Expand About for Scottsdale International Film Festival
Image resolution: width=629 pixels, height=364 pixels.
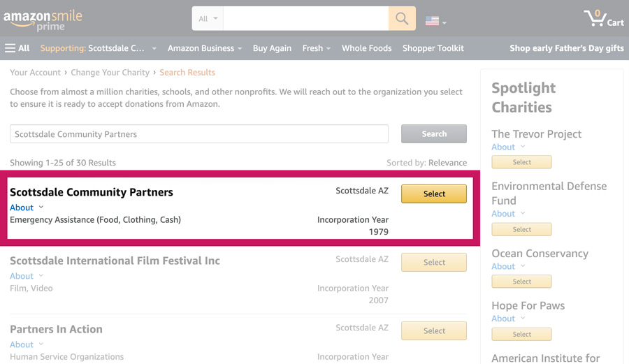[27, 276]
